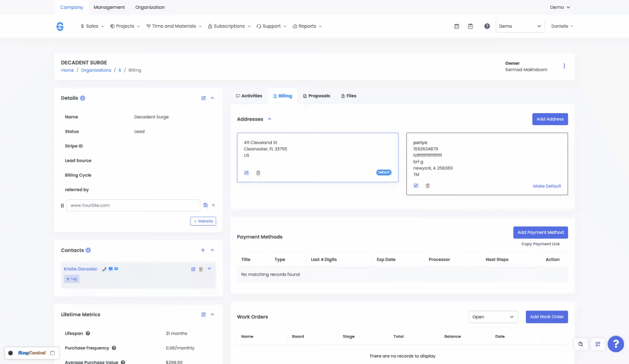Add a new contact with the plus icon
The width and height of the screenshot is (629, 364).
(x=203, y=250)
